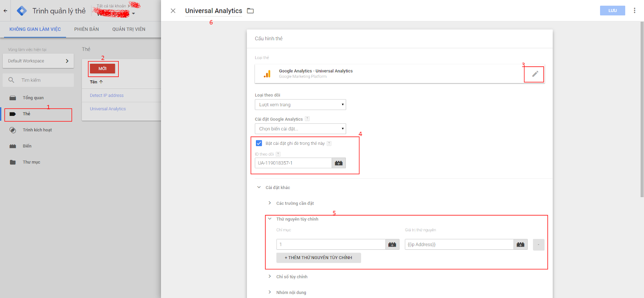Click variable picker beside Chỉ mục field
This screenshot has width=644, height=298.
(x=392, y=245)
